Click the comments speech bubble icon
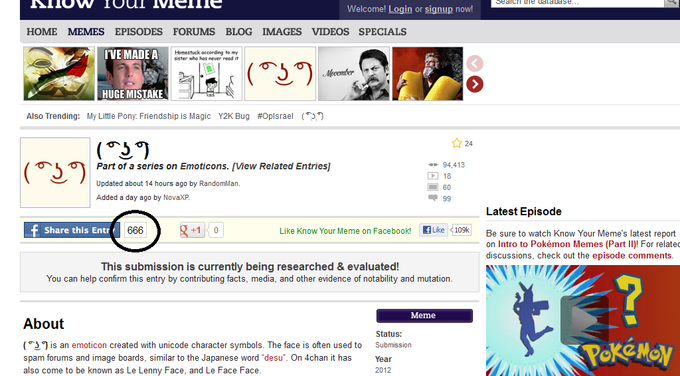Viewport: 680px width, 376px height. coord(433,198)
